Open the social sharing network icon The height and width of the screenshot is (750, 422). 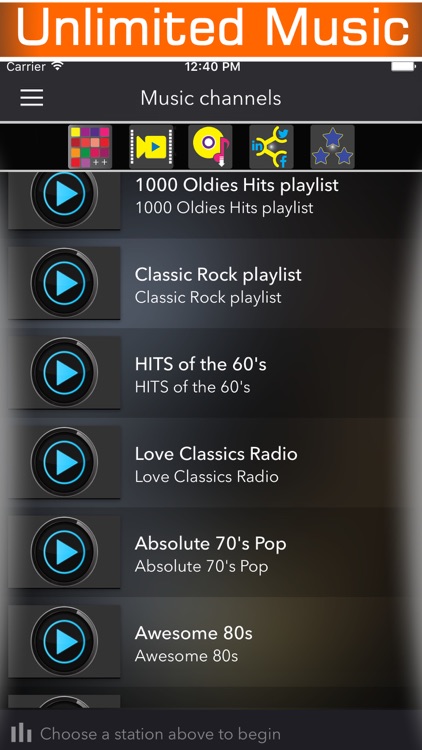pos(271,147)
